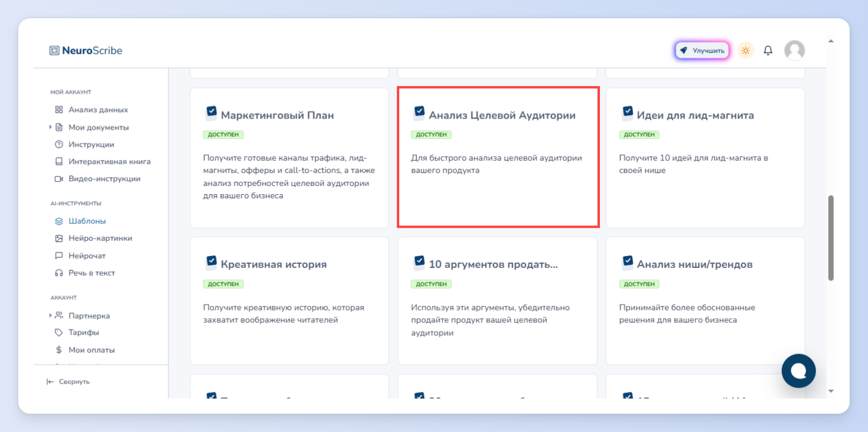Click Доступен badge on Идеи для лид-магнита
This screenshot has width=868, height=432.
pyautogui.click(x=639, y=135)
